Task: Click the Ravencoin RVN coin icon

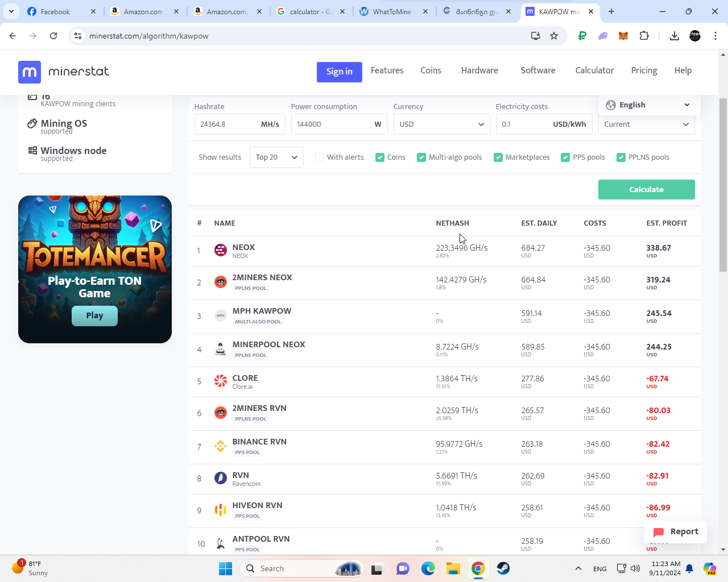Action: (x=221, y=478)
